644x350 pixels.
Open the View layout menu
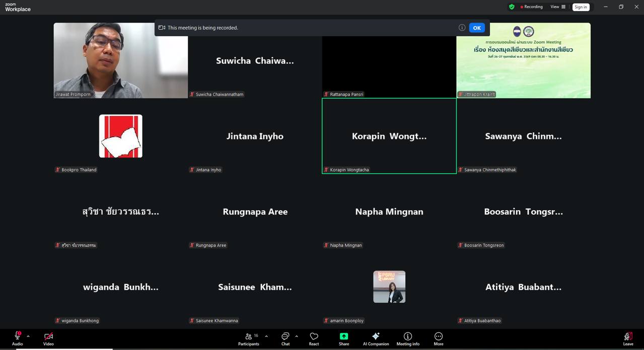(558, 7)
